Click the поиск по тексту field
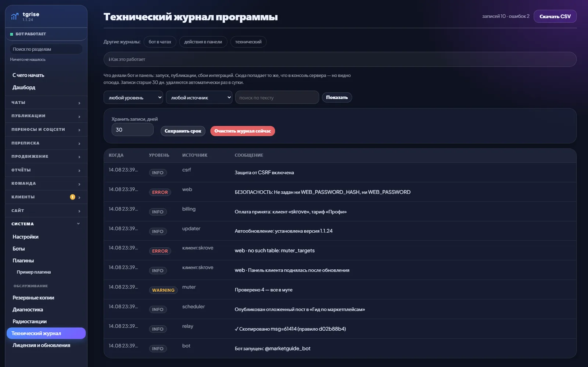The image size is (588, 367). click(x=277, y=97)
